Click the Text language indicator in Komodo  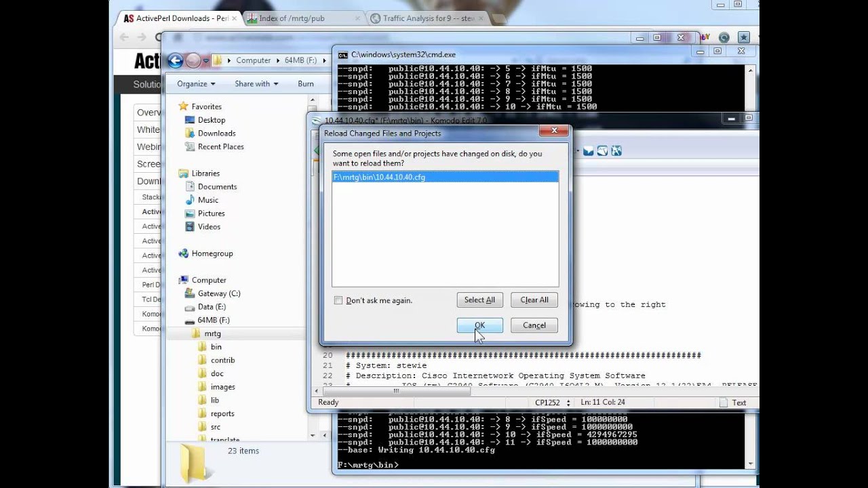coord(738,402)
